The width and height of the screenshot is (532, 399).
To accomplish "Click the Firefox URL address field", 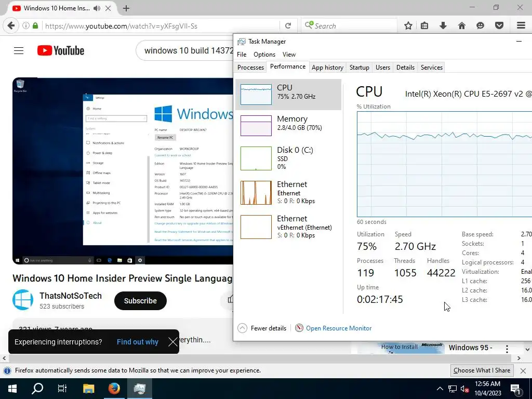I will click(x=161, y=26).
